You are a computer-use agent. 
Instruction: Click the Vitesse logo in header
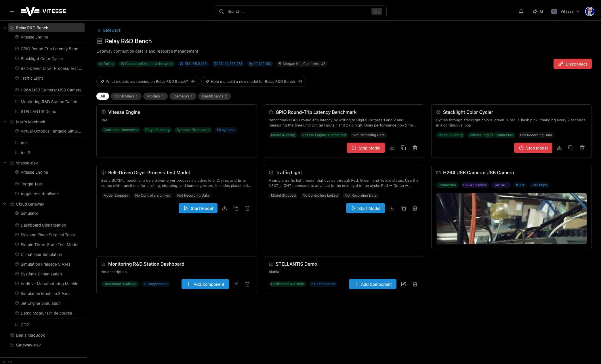pyautogui.click(x=43, y=12)
